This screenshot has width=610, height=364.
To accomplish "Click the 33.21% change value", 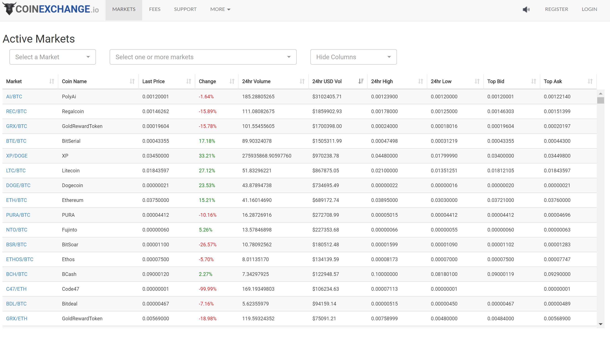I will pos(207,156).
